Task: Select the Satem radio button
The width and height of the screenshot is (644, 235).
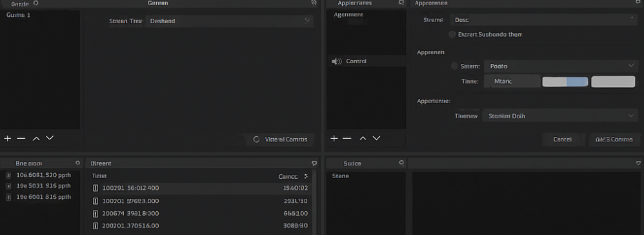Action: pyautogui.click(x=454, y=66)
